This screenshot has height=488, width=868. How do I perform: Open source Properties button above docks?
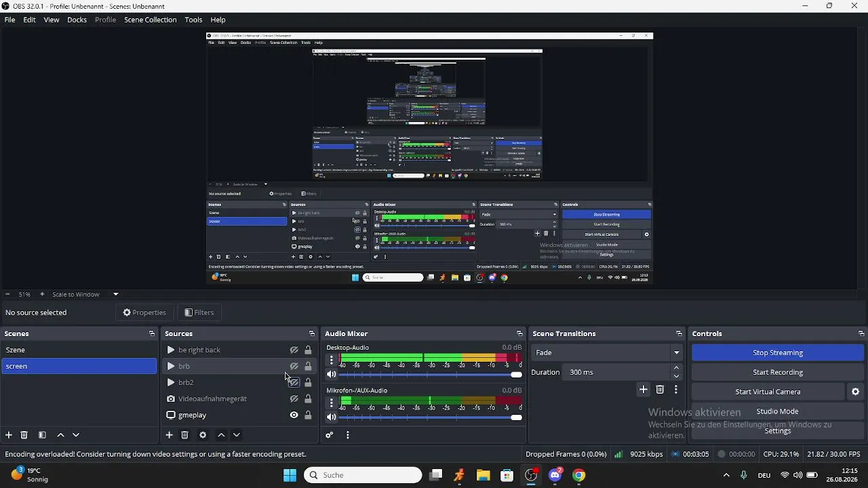144,312
